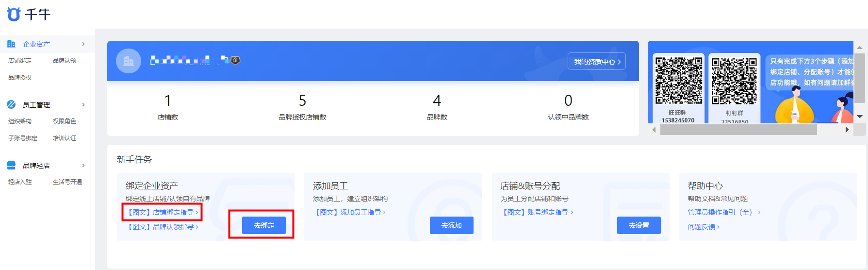Expand the 员工管理 menu chevron

83,104
